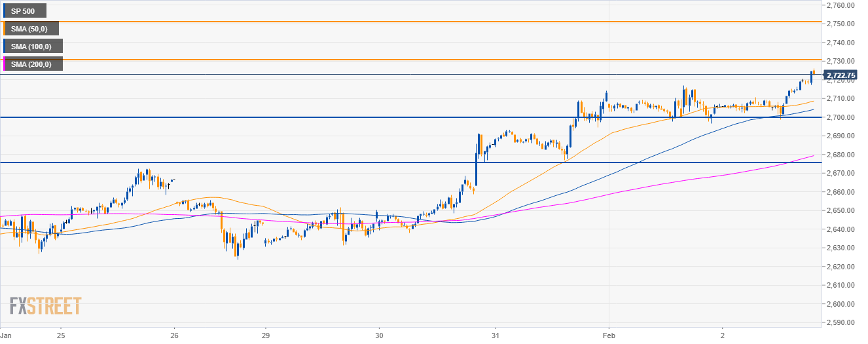Click the blue swatch beside SP 500
Image resolution: width=868 pixels, height=344 pixels.
point(4,11)
